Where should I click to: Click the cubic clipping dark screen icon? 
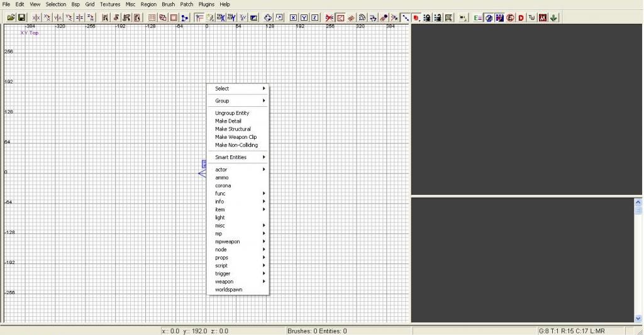point(254,18)
